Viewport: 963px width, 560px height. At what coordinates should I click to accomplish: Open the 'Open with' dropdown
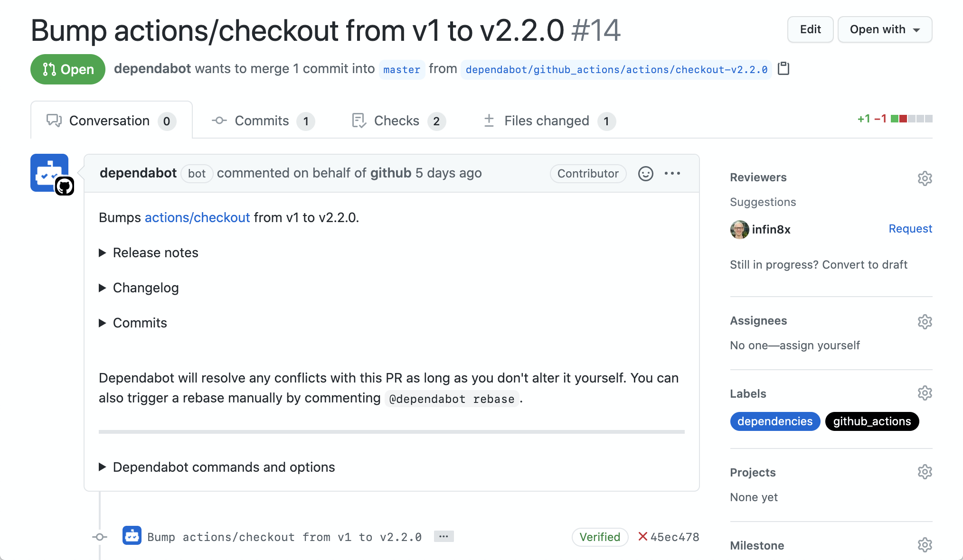[884, 29]
